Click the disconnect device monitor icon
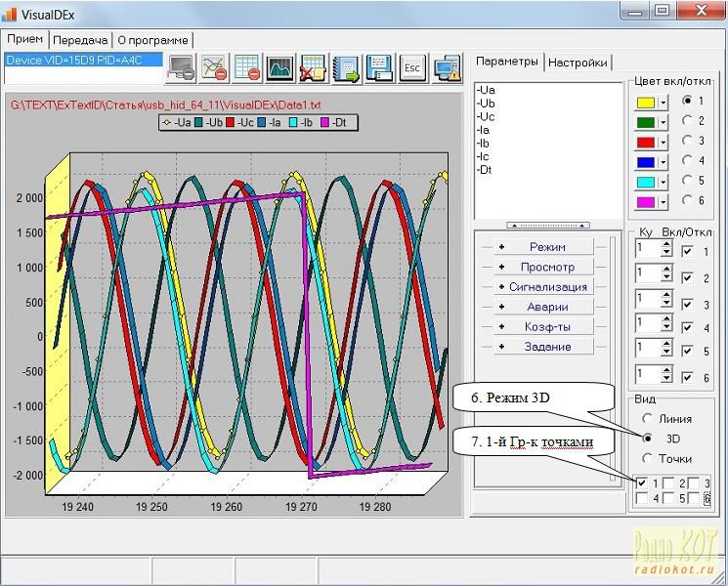728x586 pixels. point(182,67)
